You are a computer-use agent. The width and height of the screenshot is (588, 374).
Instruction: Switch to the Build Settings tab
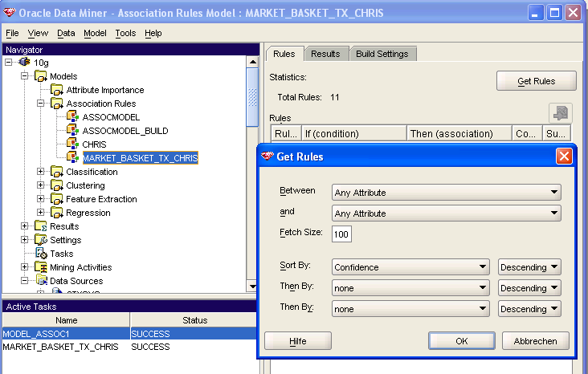pyautogui.click(x=382, y=54)
